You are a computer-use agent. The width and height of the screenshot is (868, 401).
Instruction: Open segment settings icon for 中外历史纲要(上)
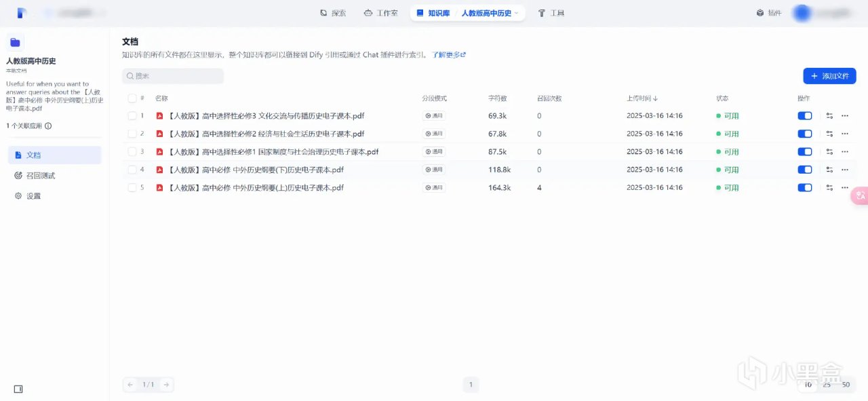click(x=829, y=187)
